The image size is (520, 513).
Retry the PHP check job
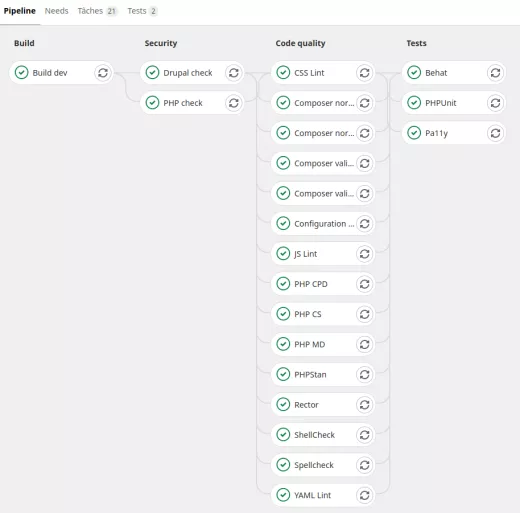click(x=234, y=103)
